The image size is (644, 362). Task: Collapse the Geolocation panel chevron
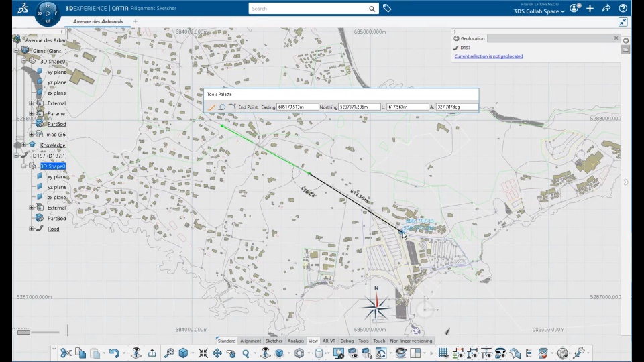point(455,32)
